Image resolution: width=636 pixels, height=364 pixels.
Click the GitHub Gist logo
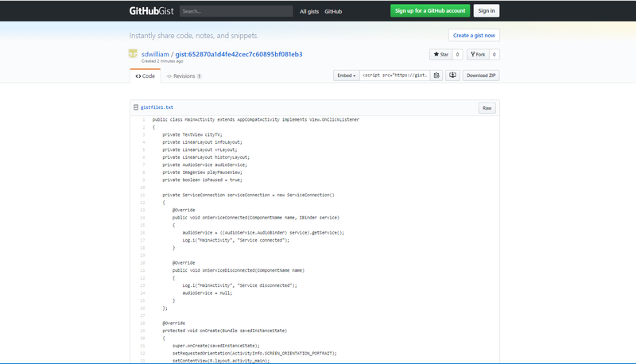click(x=152, y=11)
